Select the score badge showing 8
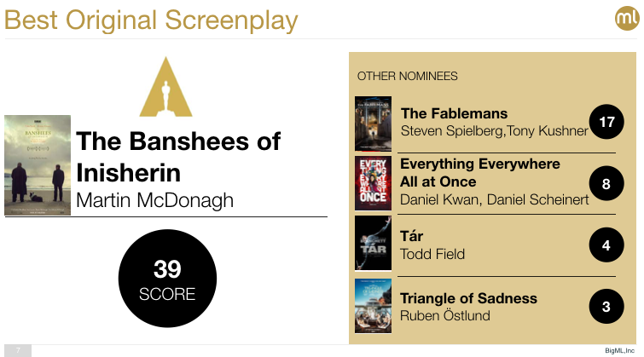644x357 pixels. click(606, 182)
